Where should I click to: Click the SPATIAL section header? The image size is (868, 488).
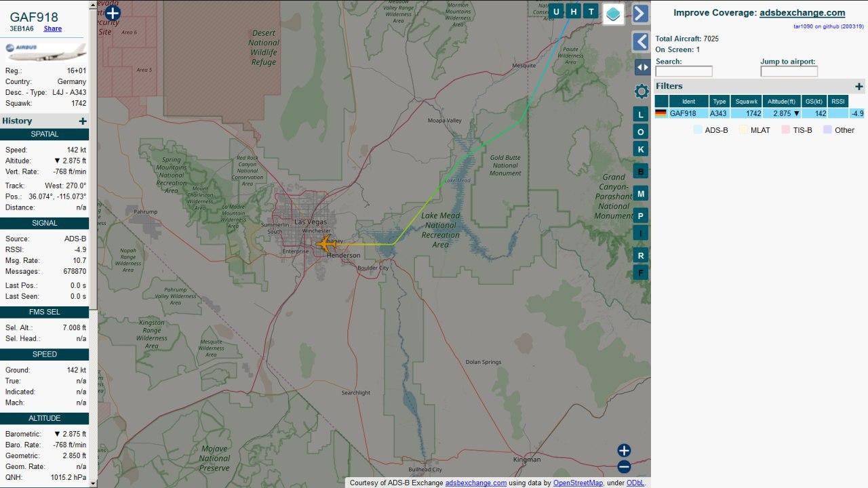coord(45,134)
